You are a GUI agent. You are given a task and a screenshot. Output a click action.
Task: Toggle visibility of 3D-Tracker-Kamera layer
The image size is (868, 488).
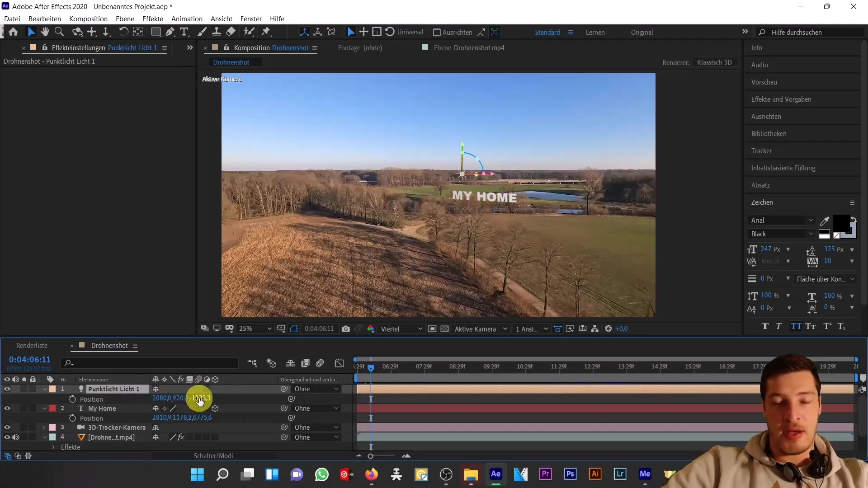pyautogui.click(x=7, y=427)
